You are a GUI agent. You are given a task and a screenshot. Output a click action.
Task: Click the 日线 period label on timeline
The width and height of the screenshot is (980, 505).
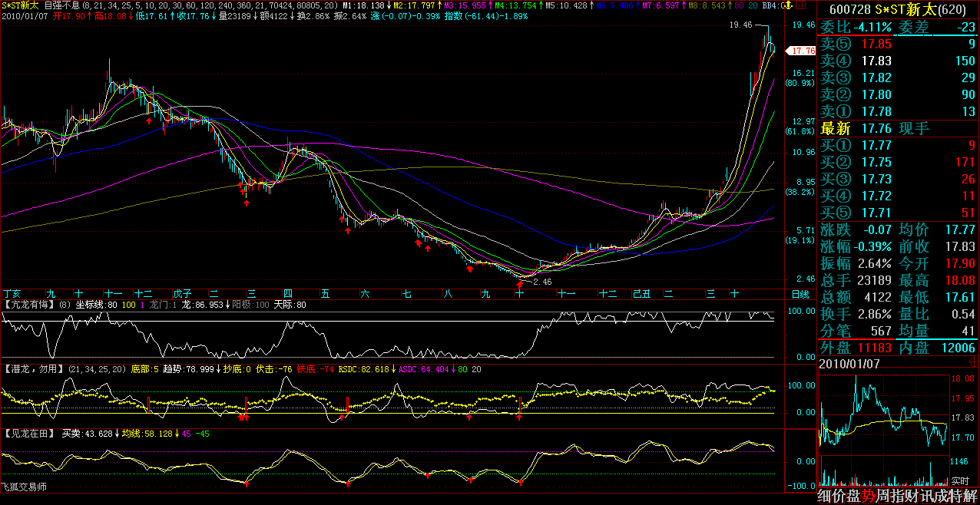point(800,294)
